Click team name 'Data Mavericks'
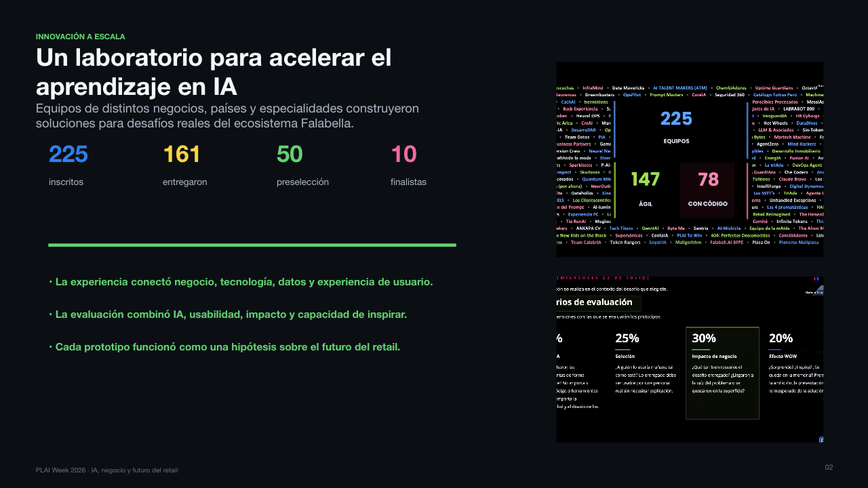Viewport: 868px width, 488px height. click(628, 88)
